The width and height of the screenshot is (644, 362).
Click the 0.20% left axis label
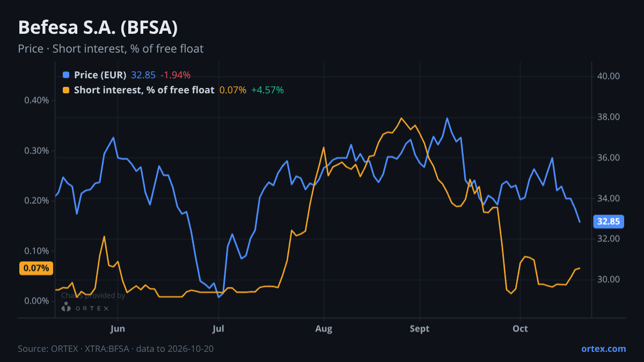pyautogui.click(x=36, y=201)
